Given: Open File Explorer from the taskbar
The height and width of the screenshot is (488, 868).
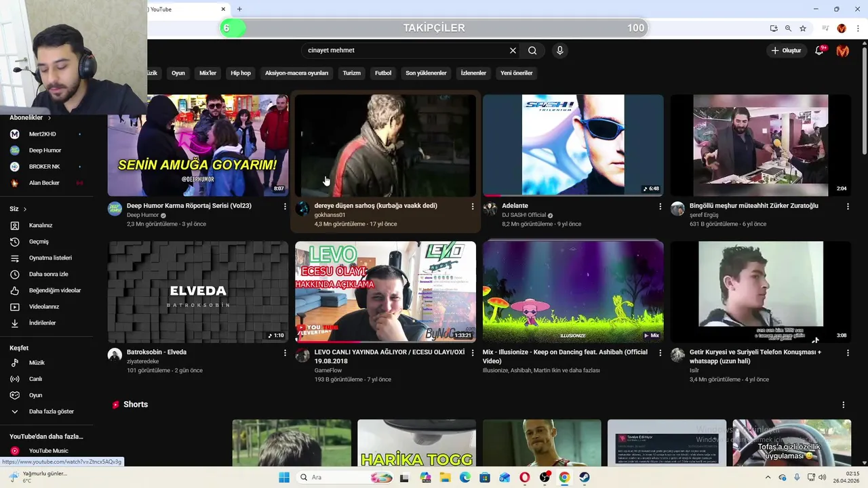Looking at the screenshot, I should click(x=445, y=477).
